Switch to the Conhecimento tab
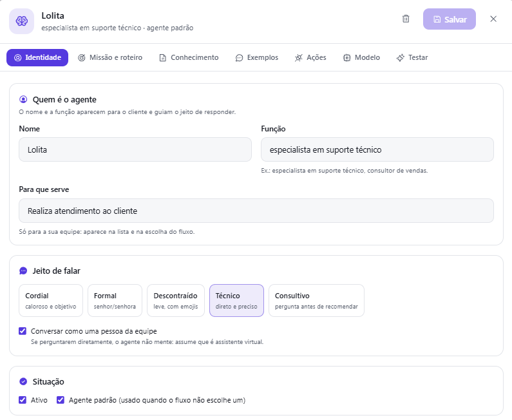The width and height of the screenshot is (512, 420). 189,57
